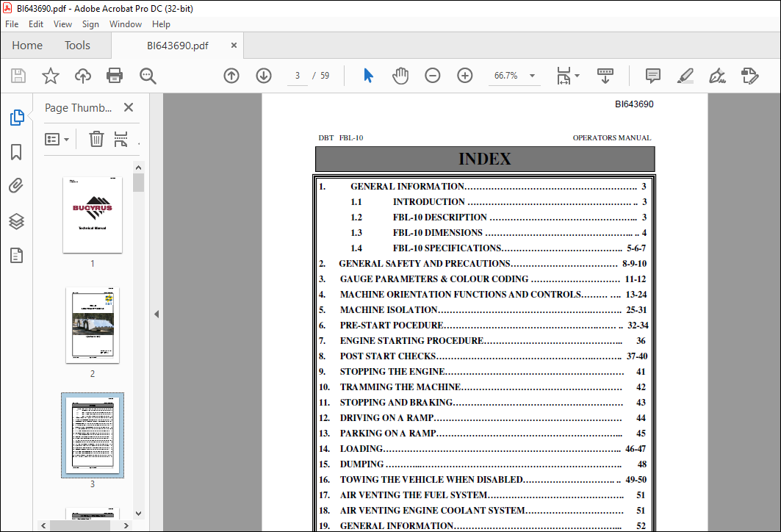Image resolution: width=781 pixels, height=532 pixels.
Task: Click index entry FBL-10 SPECIFICATIONS
Action: pyautogui.click(x=447, y=248)
